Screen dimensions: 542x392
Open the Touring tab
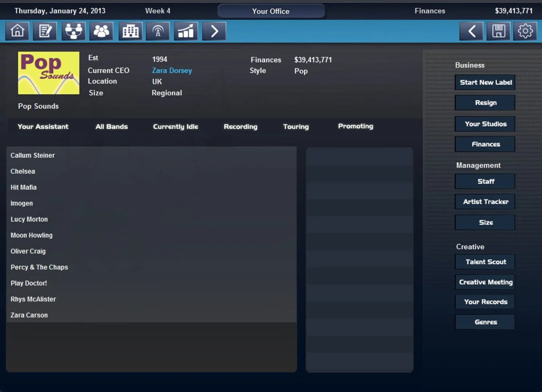tap(296, 127)
